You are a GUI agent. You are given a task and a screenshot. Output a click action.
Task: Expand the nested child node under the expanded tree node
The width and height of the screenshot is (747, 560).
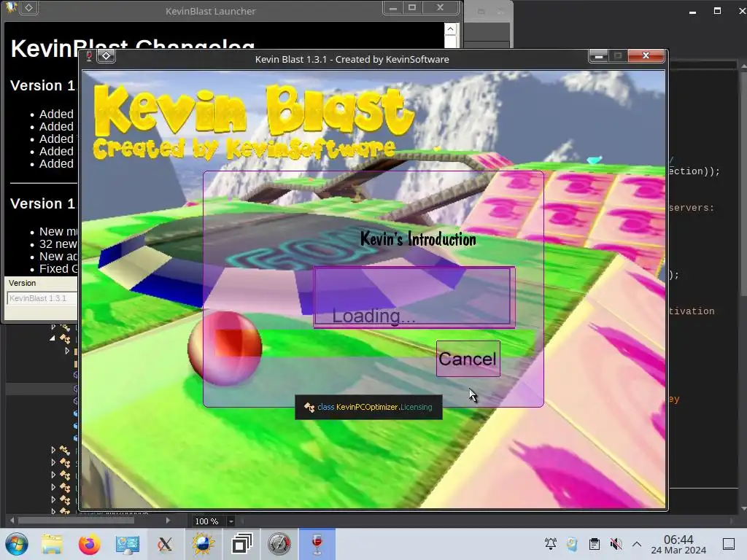click(67, 351)
